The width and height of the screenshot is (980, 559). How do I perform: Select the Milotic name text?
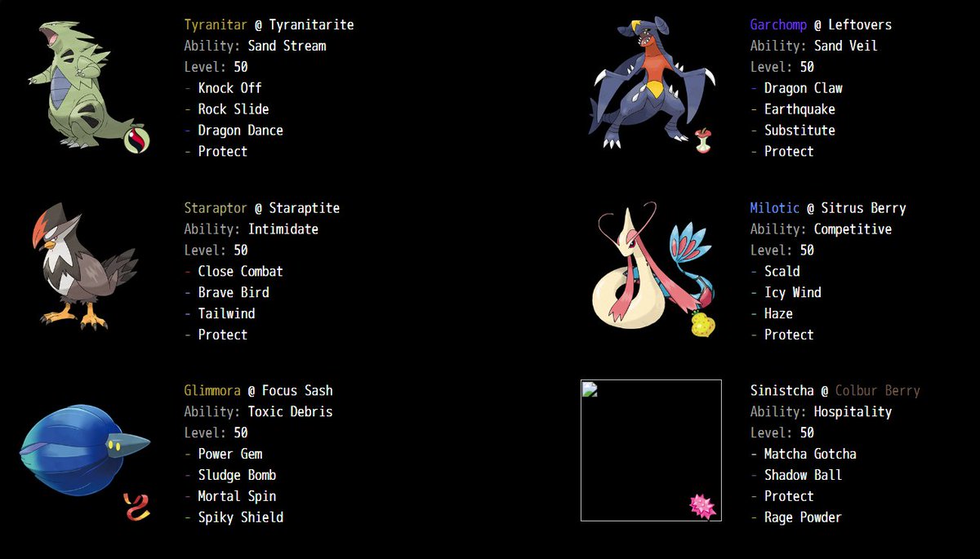point(775,208)
